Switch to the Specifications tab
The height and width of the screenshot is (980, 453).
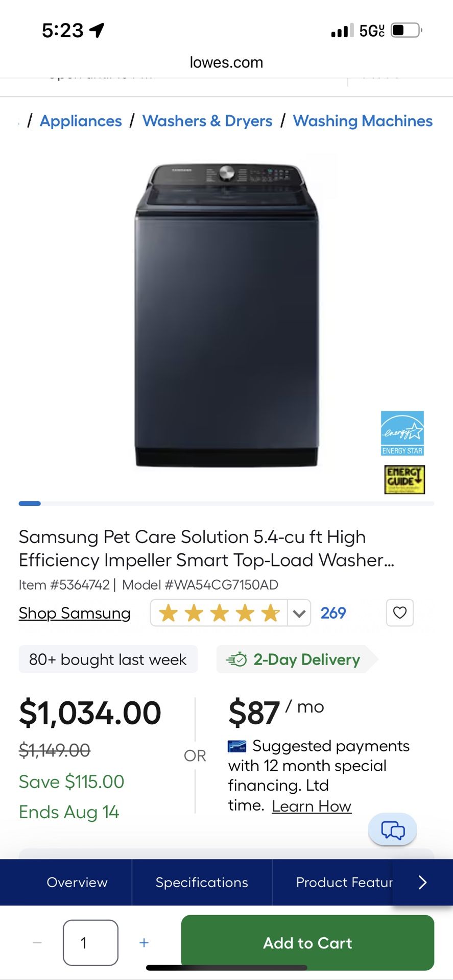(x=202, y=883)
